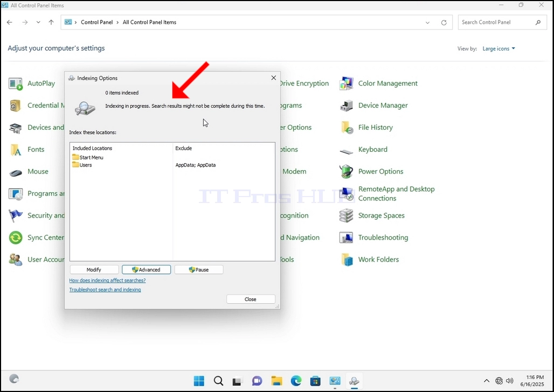
Task: Launch Microsoft Edge from the taskbar
Action: pyautogui.click(x=296, y=381)
